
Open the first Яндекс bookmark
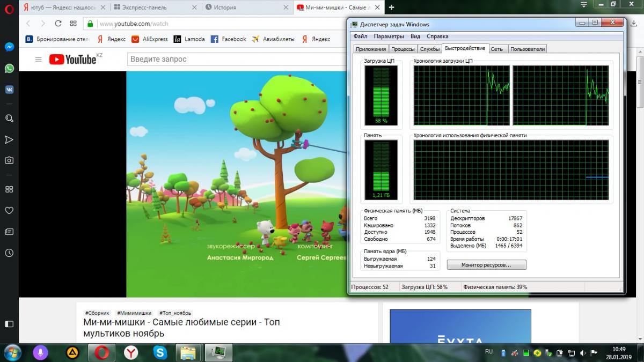tap(111, 39)
